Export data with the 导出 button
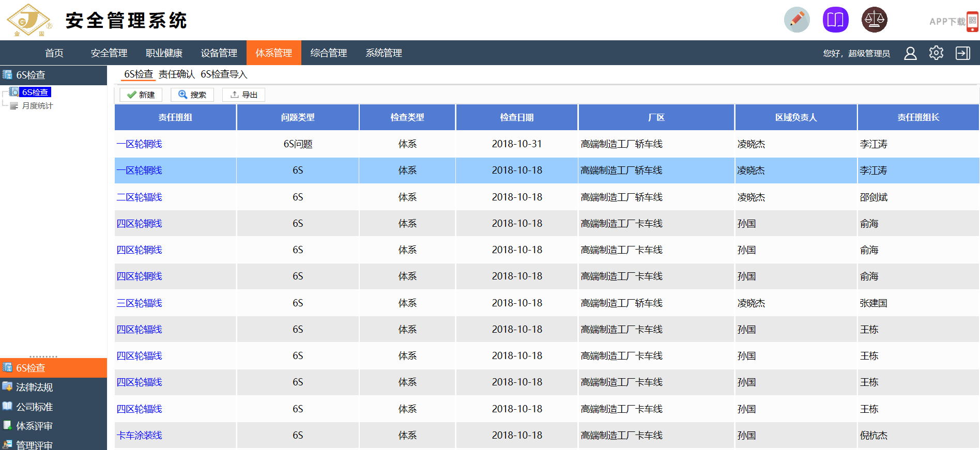 243,95
